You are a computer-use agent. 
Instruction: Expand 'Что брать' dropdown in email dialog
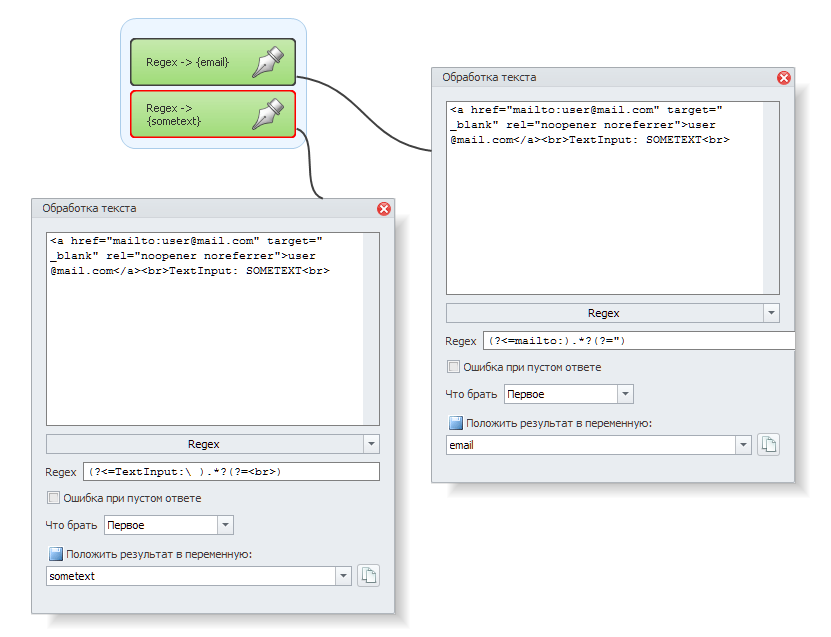tap(625, 394)
